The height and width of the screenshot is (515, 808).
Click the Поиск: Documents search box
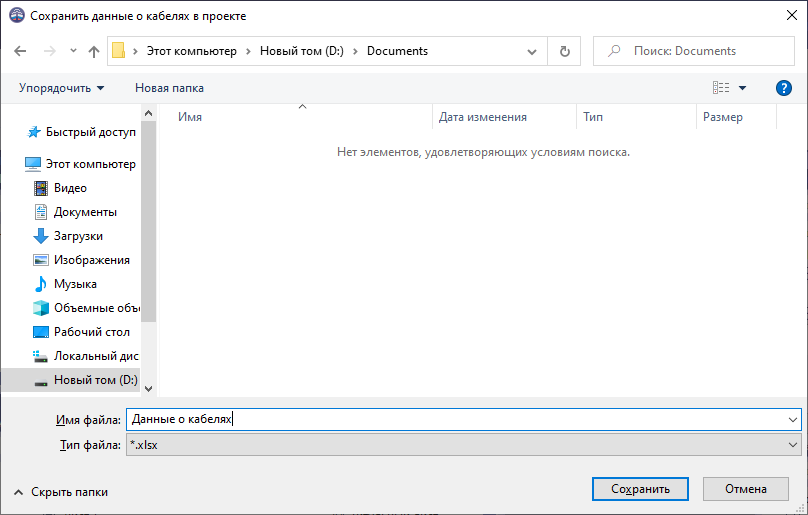pyautogui.click(x=700, y=51)
